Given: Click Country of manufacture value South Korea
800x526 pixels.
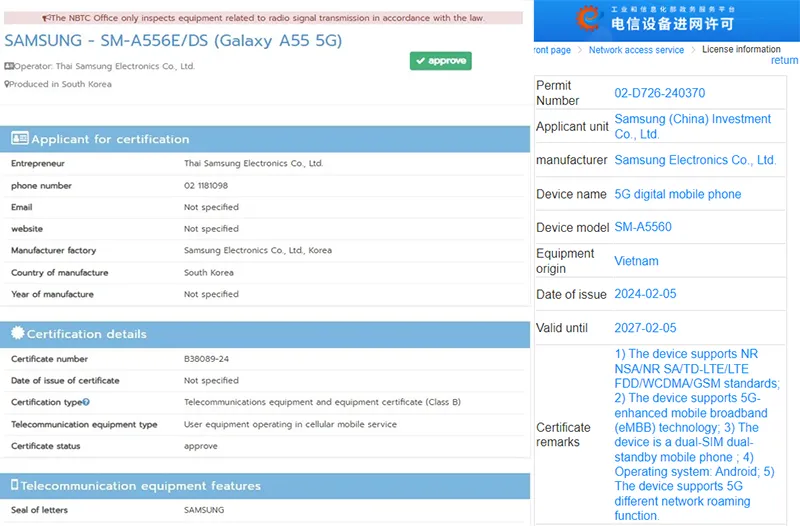Looking at the screenshot, I should (x=209, y=273).
